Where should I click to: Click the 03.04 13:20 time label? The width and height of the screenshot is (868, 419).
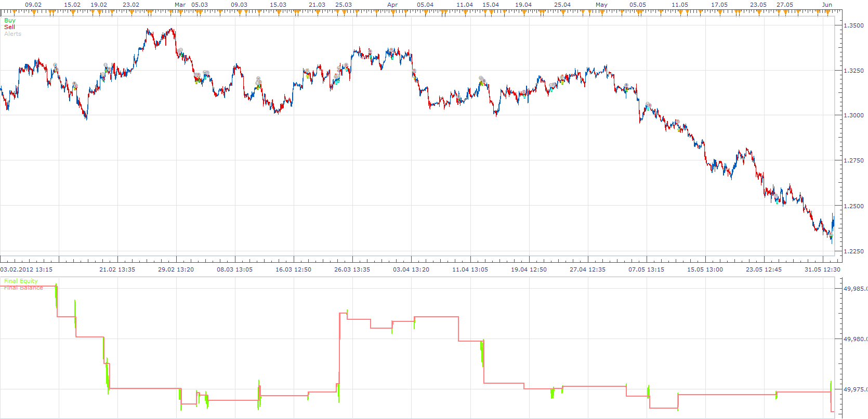[x=411, y=269]
